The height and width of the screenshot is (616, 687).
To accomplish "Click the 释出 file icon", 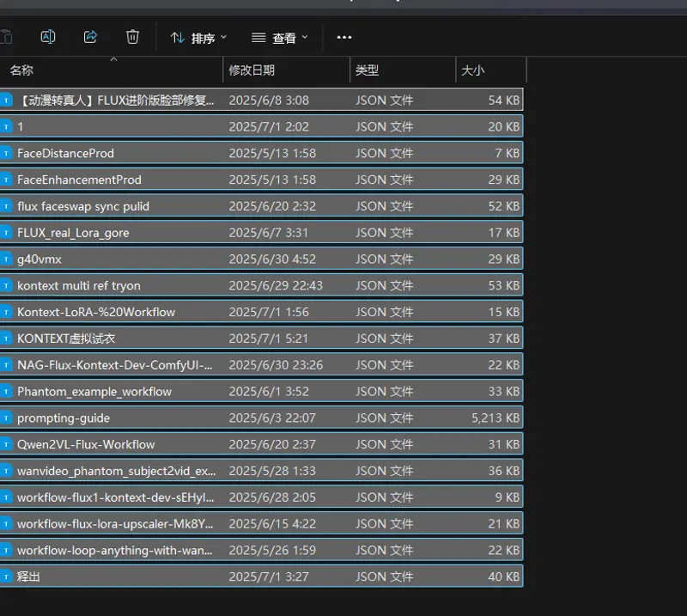I will [6, 576].
